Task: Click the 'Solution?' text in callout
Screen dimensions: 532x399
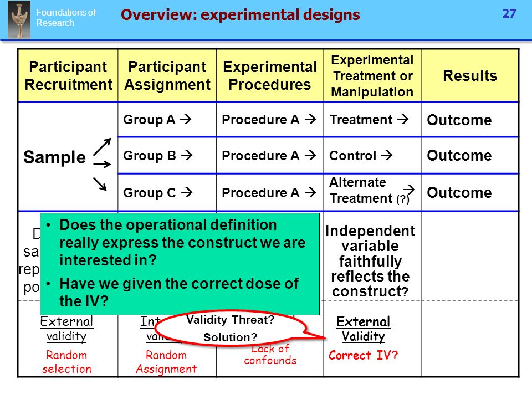Action: point(231,337)
